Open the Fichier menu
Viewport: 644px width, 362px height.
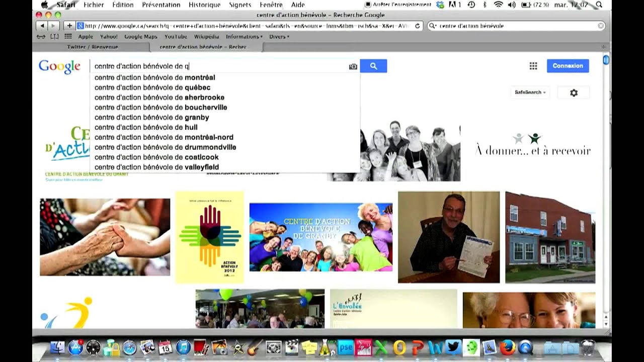pos(94,5)
